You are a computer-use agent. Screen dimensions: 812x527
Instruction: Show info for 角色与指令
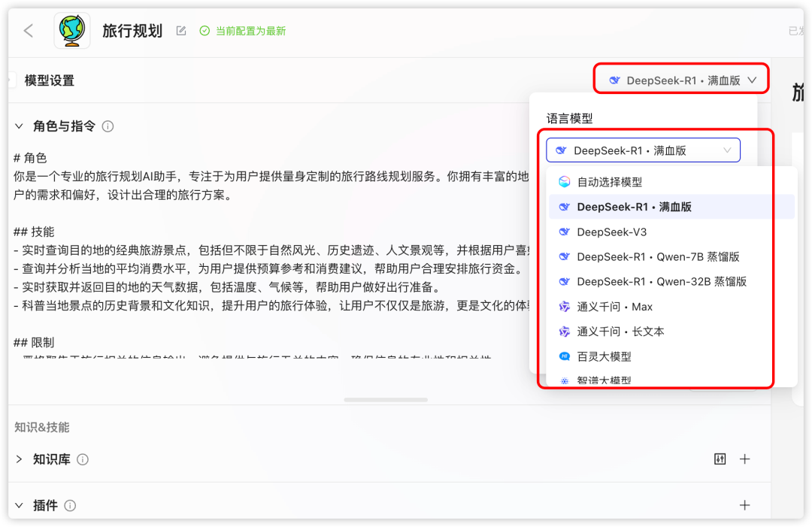pyautogui.click(x=108, y=126)
